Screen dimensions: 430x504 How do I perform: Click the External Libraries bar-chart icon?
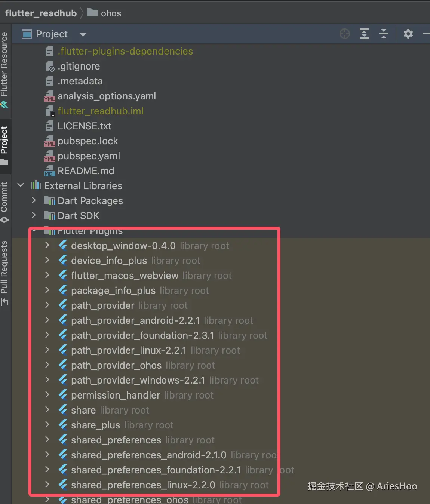pyautogui.click(x=36, y=185)
